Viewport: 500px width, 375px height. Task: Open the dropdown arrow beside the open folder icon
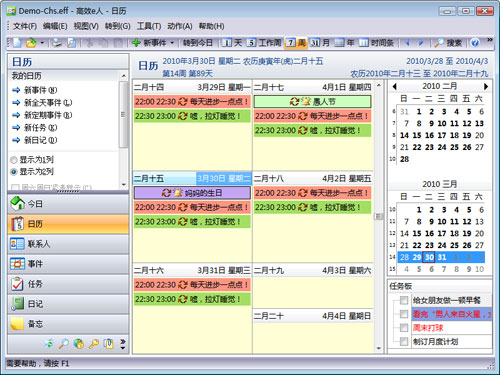pos(42,43)
